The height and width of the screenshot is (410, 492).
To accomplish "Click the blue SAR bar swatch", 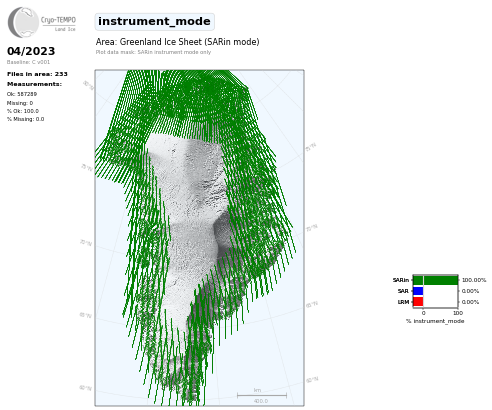I will tap(418, 291).
